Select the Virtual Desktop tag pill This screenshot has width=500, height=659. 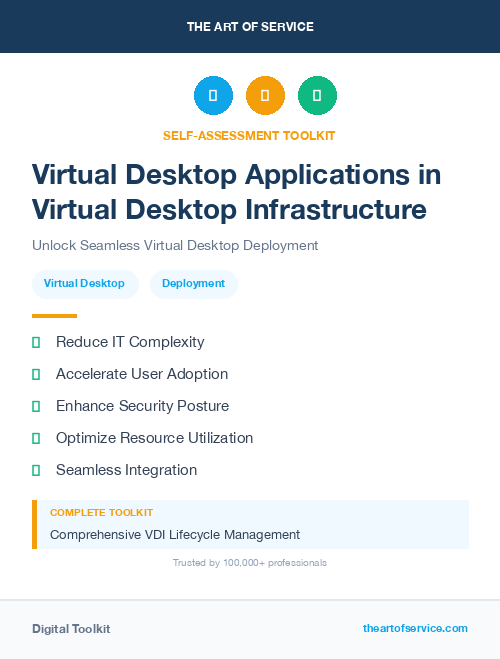(x=85, y=284)
